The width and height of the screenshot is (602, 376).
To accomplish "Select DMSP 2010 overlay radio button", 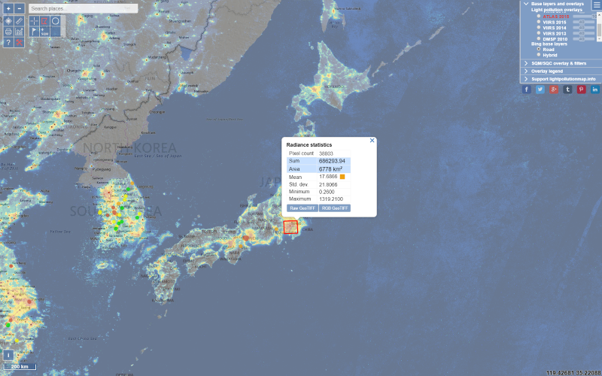I will click(x=539, y=39).
